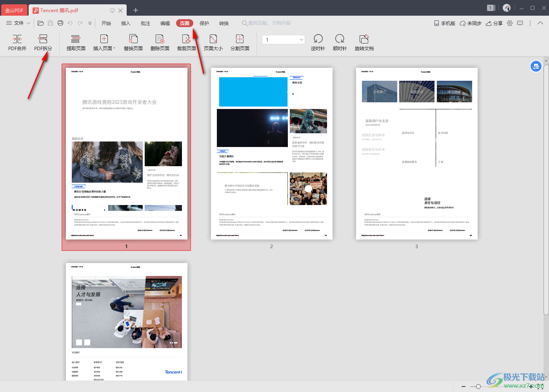The image size is (549, 392).
Task: Delete the page with 删除页面
Action: tap(160, 43)
